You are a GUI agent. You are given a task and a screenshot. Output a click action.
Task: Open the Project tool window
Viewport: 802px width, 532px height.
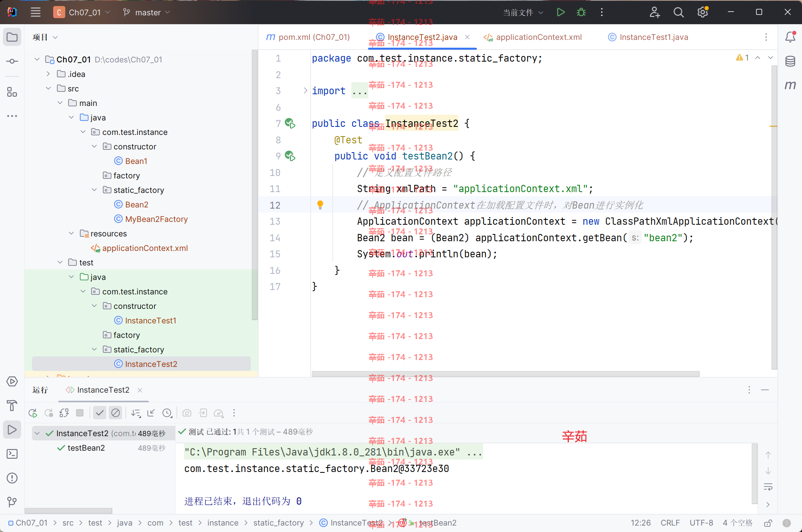(x=12, y=37)
